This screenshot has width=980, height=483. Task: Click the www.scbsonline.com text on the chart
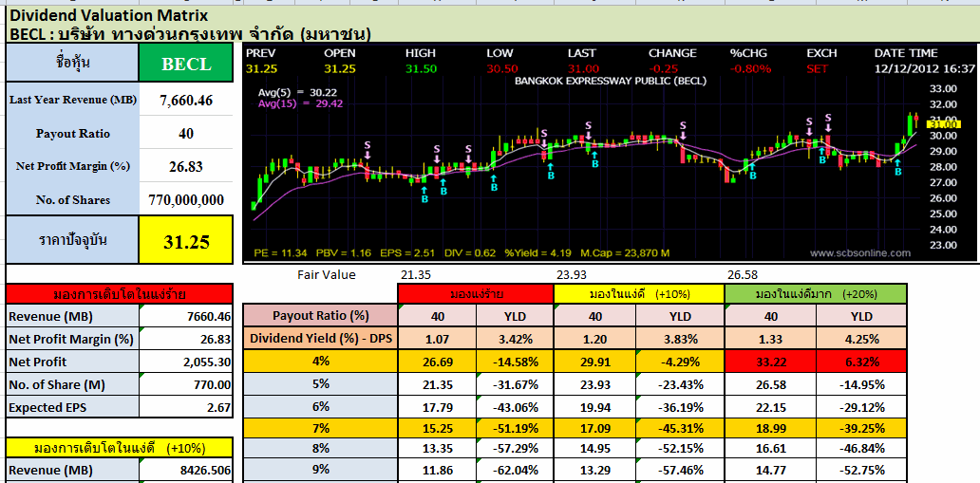(x=860, y=253)
